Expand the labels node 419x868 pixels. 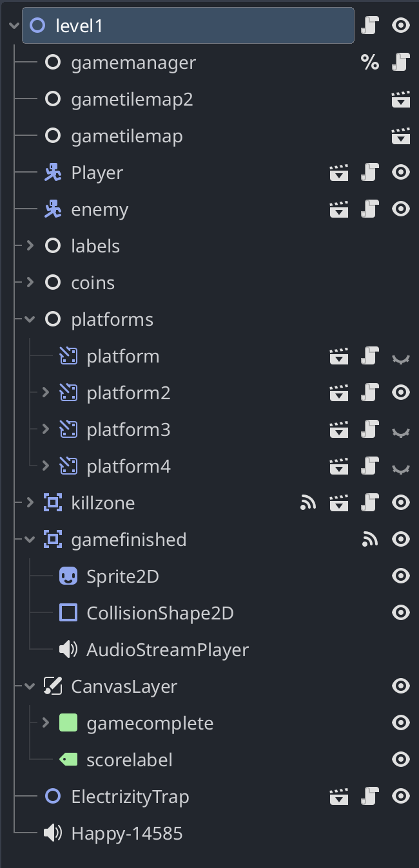(30, 246)
